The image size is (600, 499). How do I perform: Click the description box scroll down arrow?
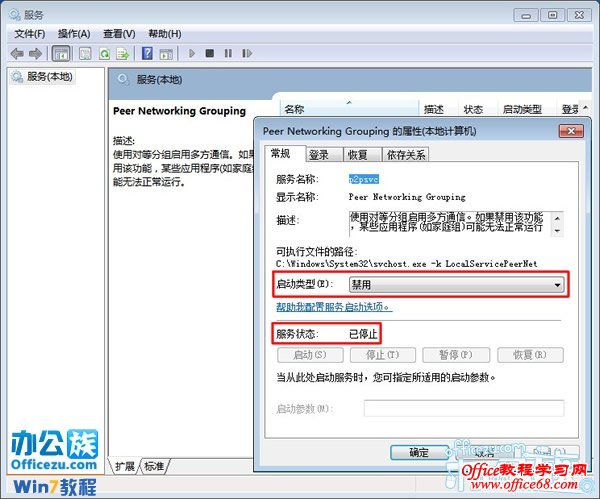tap(558, 231)
